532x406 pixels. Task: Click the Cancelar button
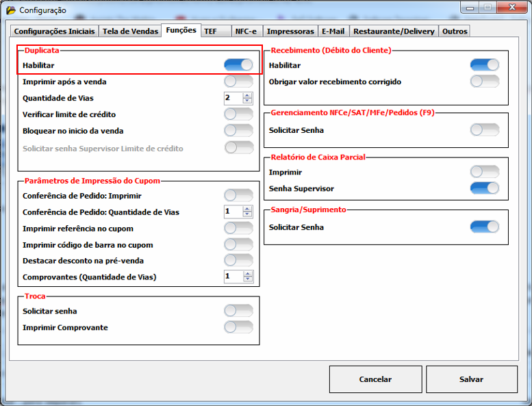[375, 379]
